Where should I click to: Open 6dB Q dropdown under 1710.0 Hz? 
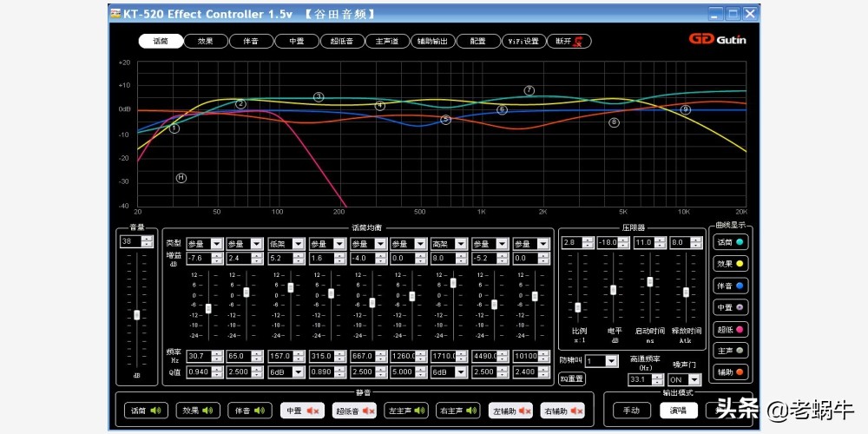click(x=461, y=372)
